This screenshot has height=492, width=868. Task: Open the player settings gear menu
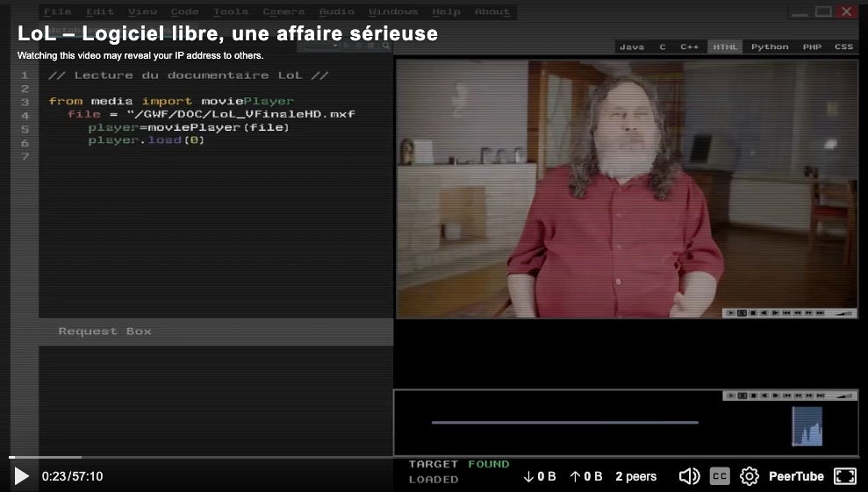(749, 476)
